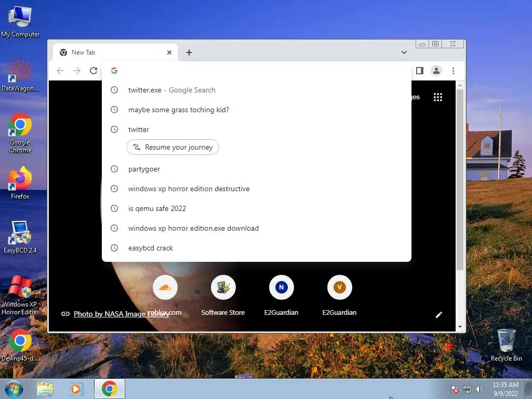532x399 pixels.
Task: Click the Windows Start orb
Action: pyautogui.click(x=14, y=389)
